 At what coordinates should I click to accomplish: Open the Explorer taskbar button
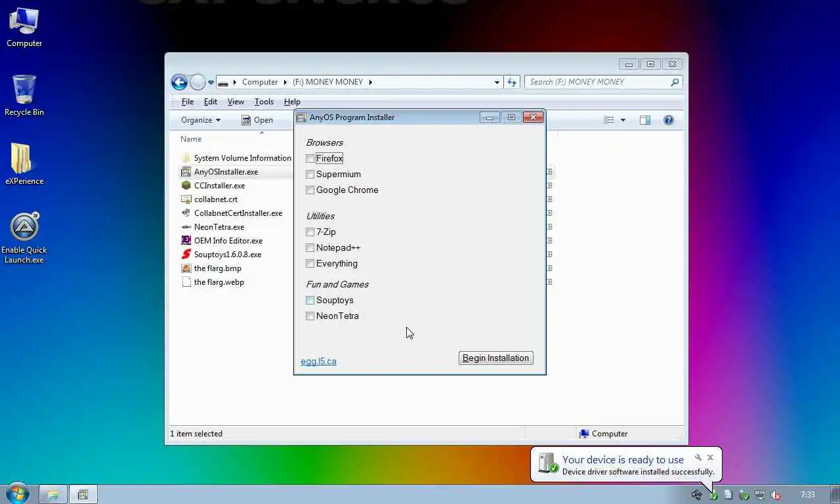click(52, 494)
